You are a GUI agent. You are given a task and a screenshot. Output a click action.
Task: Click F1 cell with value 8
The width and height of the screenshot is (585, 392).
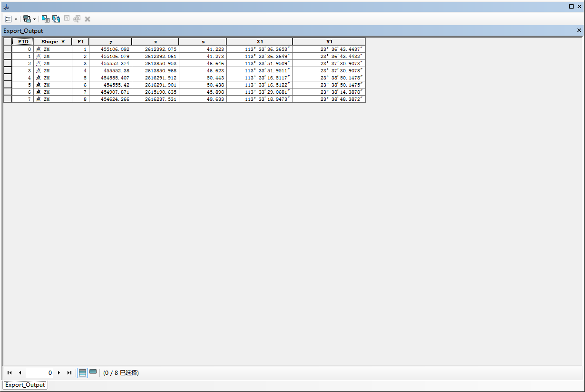pyautogui.click(x=80, y=99)
